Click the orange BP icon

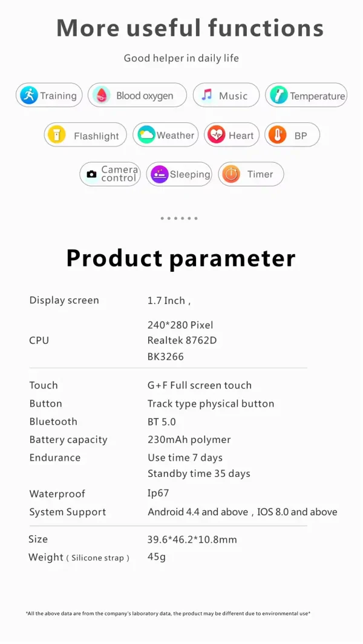pyautogui.click(x=277, y=135)
